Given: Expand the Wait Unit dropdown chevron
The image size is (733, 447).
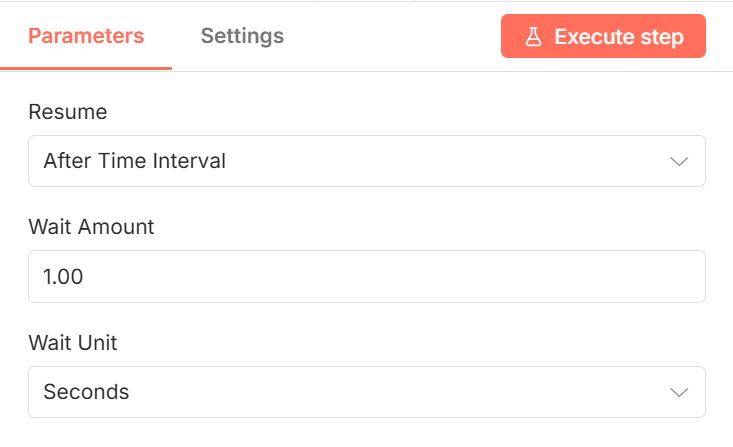Looking at the screenshot, I should point(679,392).
